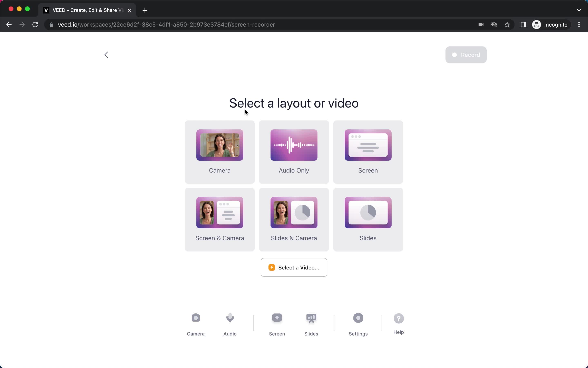Select the VEED - Create, Edit & Share tab
The height and width of the screenshot is (368, 588).
(x=87, y=10)
